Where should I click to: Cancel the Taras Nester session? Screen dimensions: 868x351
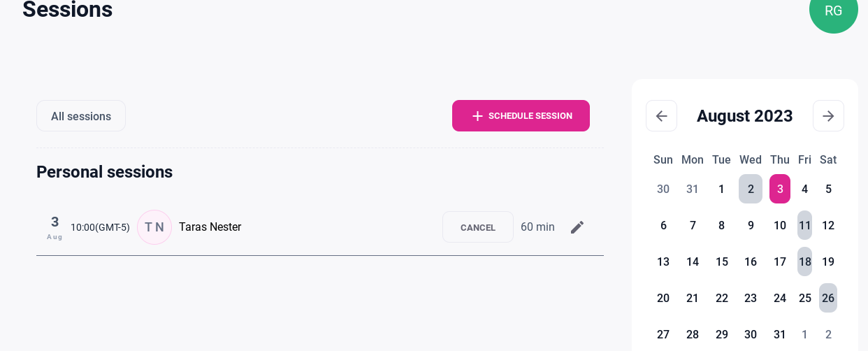coord(478,227)
